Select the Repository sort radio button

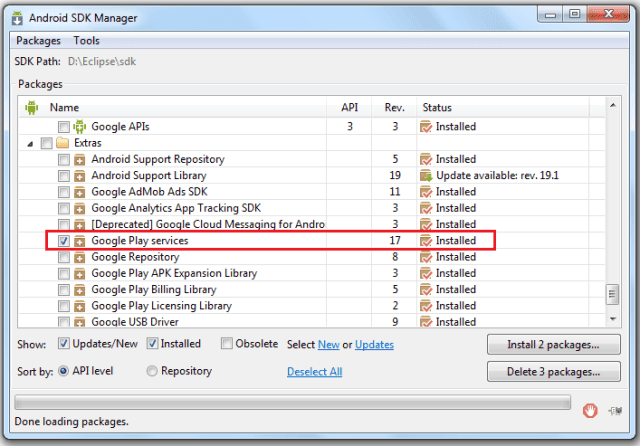(152, 371)
